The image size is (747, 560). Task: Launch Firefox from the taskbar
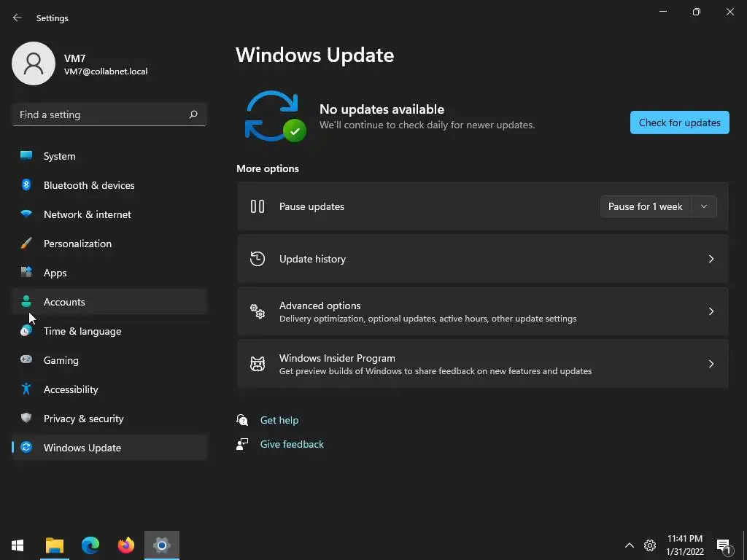click(x=125, y=545)
